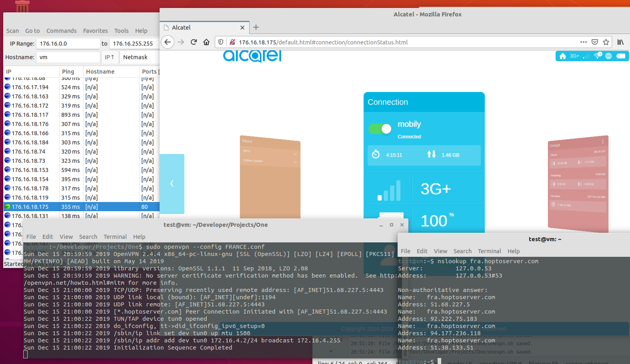Screen dimensions: 630x364
Task: Open the Tools menu in the IP scanner
Action: pyautogui.click(x=121, y=31)
